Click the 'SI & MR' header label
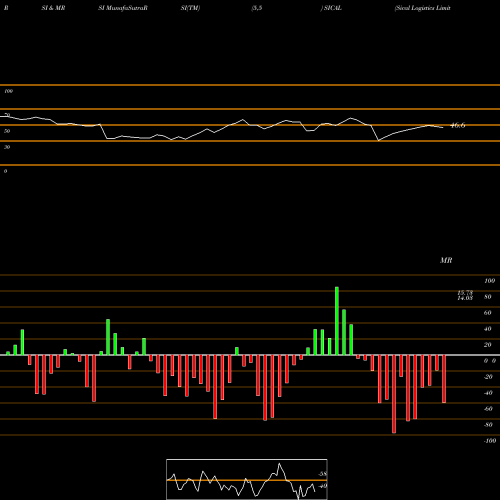 (53, 8)
